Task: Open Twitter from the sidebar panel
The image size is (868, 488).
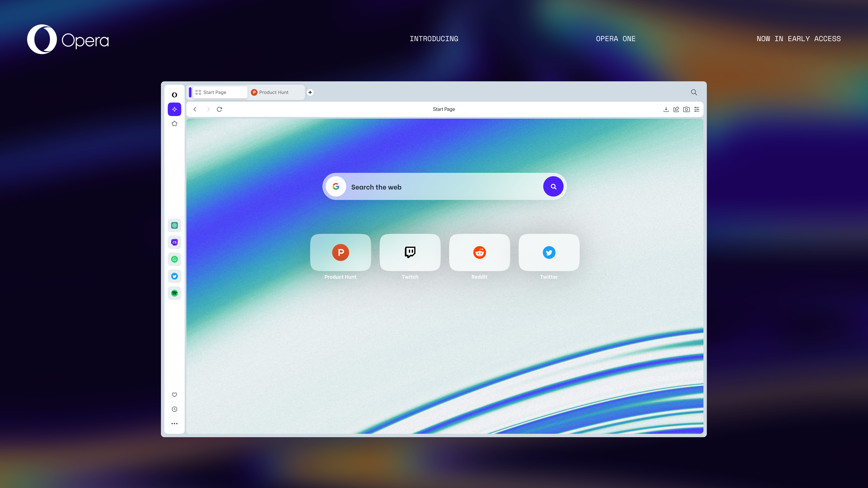Action: pyautogui.click(x=174, y=276)
